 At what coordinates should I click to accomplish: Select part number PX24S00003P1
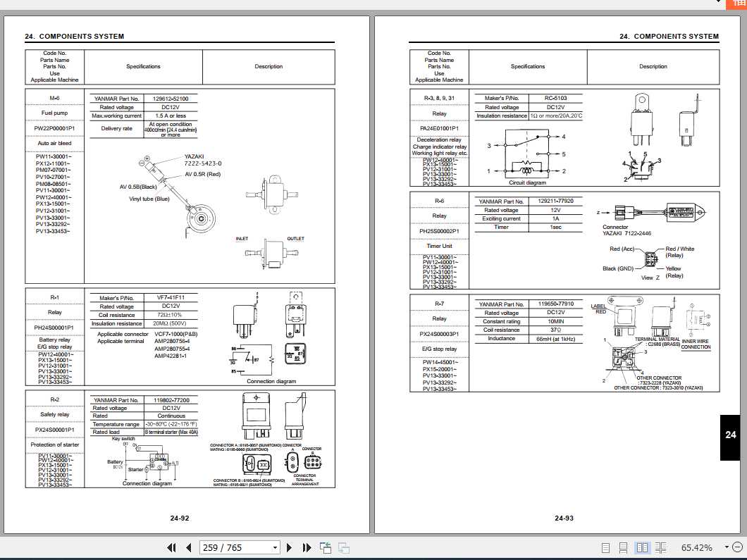pos(439,334)
